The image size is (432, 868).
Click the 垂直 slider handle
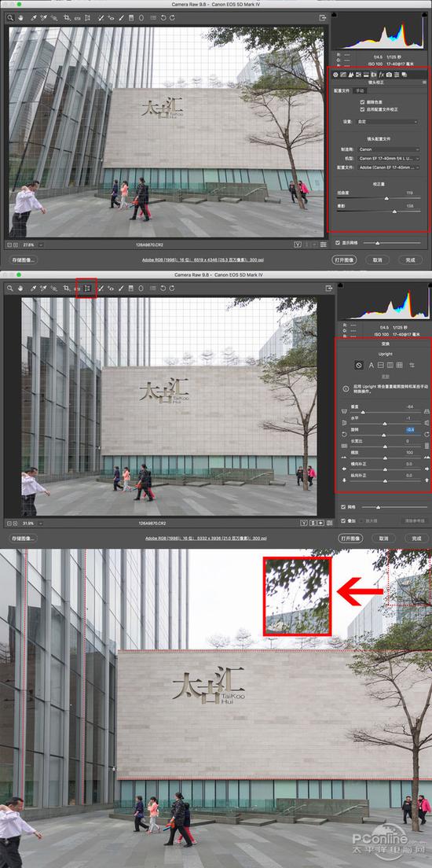[x=363, y=413]
